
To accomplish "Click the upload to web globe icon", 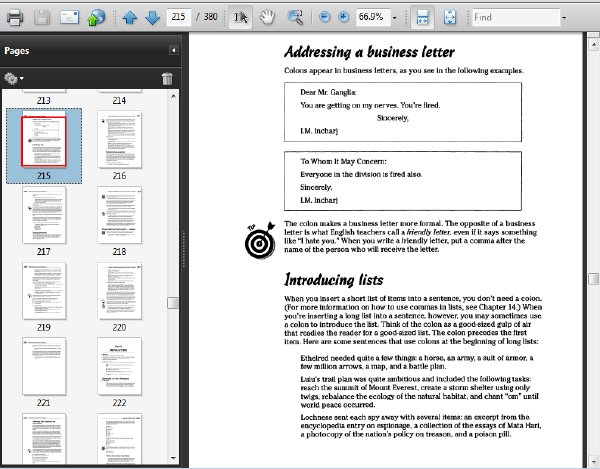I will click(96, 17).
